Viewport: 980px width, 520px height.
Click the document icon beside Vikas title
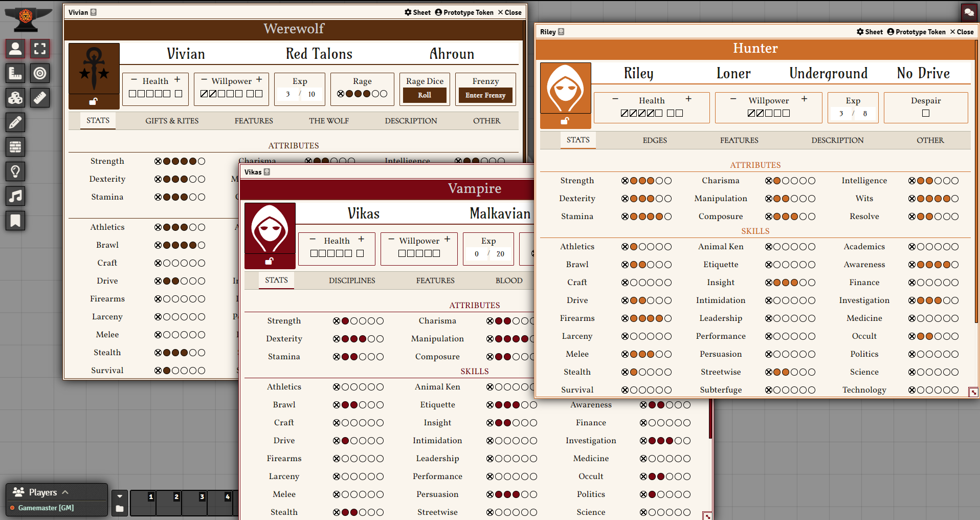point(266,172)
